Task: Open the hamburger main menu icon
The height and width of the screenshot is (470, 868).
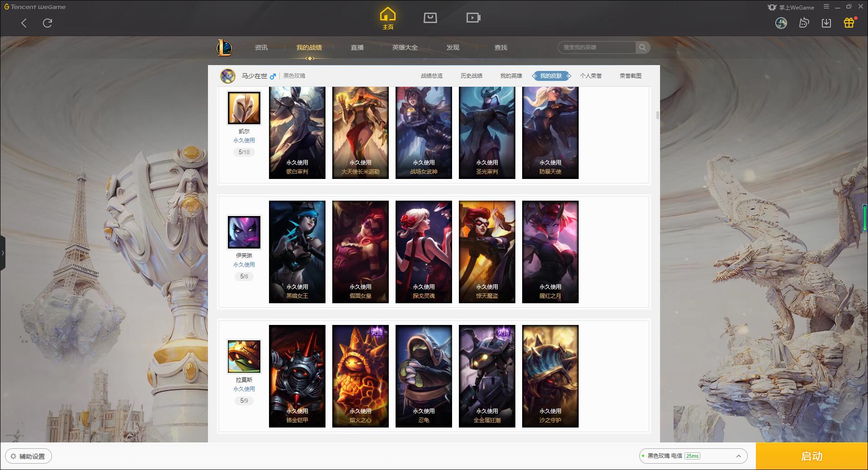Action: (826, 7)
